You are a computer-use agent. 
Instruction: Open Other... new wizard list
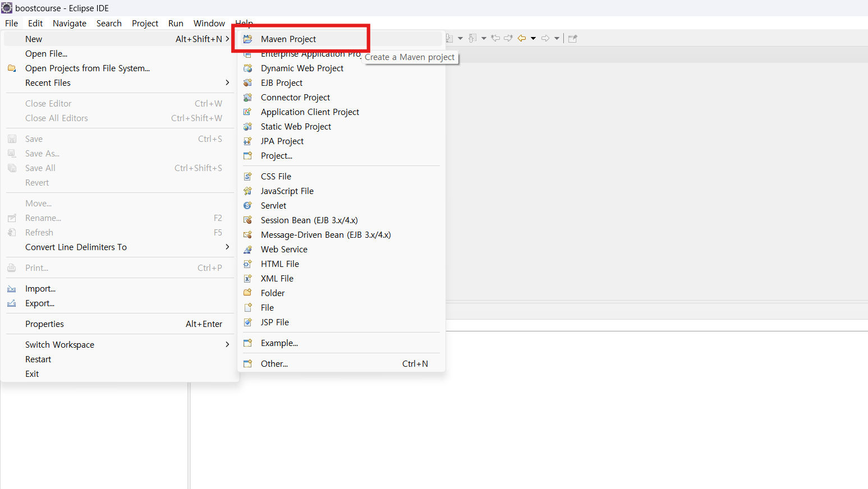click(341, 364)
